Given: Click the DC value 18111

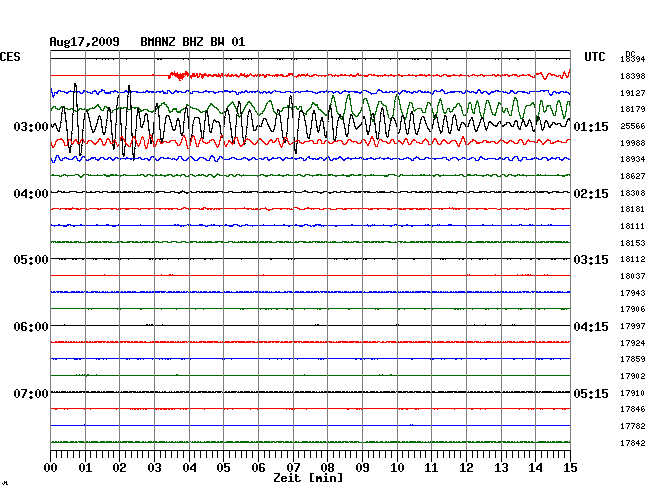Looking at the screenshot, I should point(633,226).
